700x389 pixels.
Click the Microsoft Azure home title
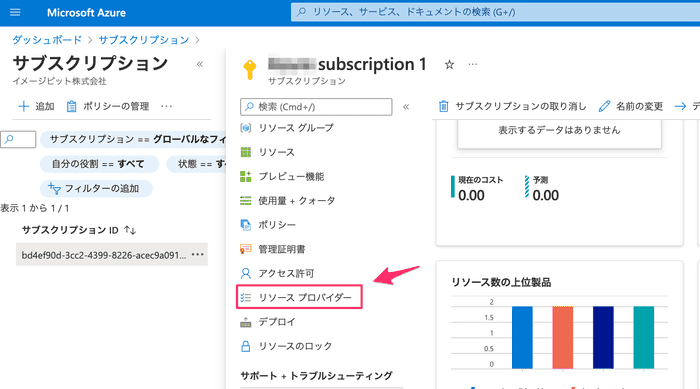(x=86, y=13)
